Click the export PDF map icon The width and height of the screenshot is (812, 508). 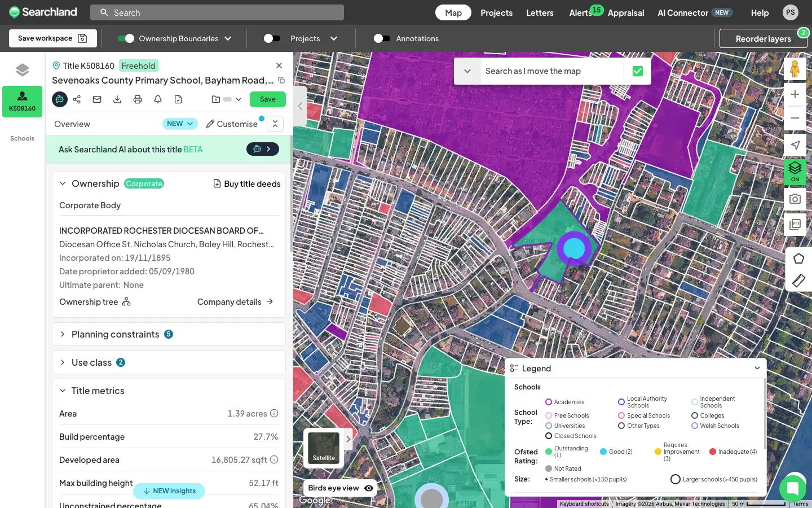(795, 224)
